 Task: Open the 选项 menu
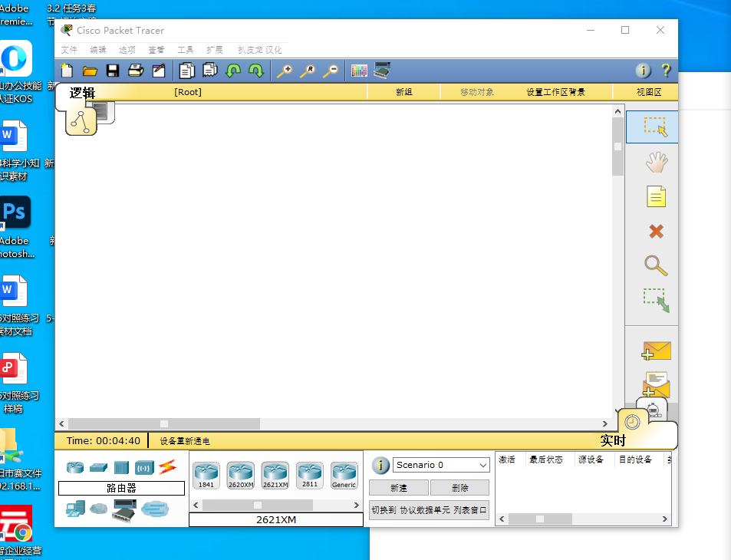click(127, 49)
